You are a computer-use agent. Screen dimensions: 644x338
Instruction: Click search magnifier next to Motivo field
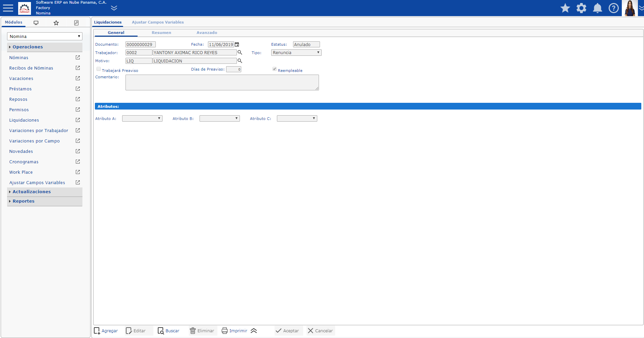tap(240, 61)
